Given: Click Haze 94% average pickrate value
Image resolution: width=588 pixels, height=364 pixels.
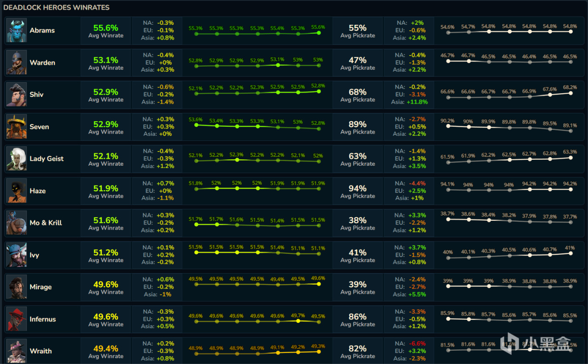Looking at the screenshot, I should click(357, 188).
